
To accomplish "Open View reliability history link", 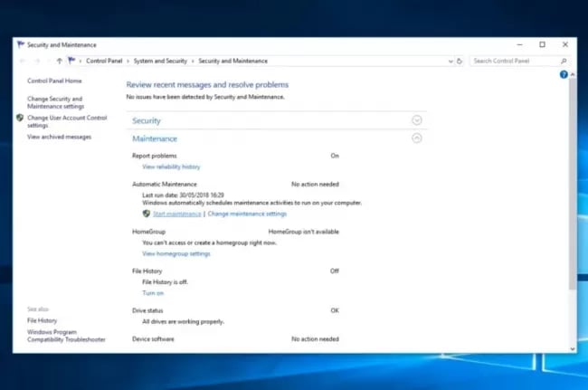I will (171, 166).
